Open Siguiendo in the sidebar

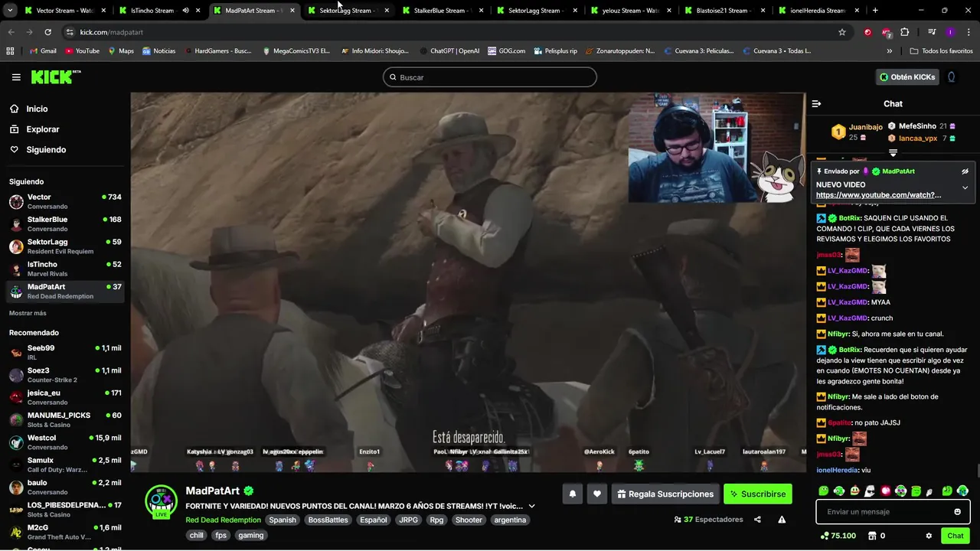pos(46,150)
